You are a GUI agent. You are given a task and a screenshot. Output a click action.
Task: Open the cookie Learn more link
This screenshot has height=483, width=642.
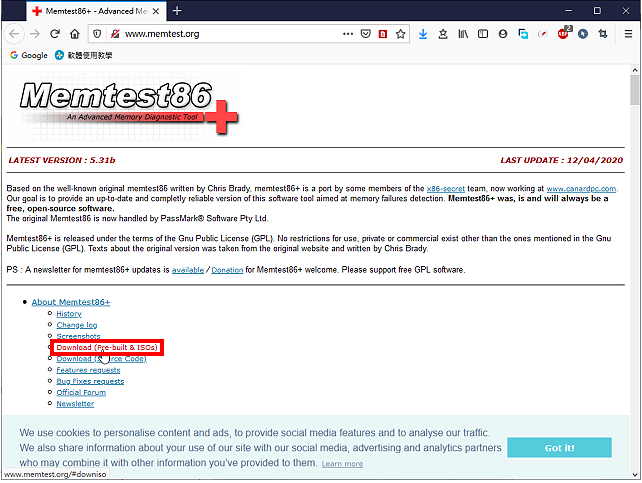(x=342, y=464)
